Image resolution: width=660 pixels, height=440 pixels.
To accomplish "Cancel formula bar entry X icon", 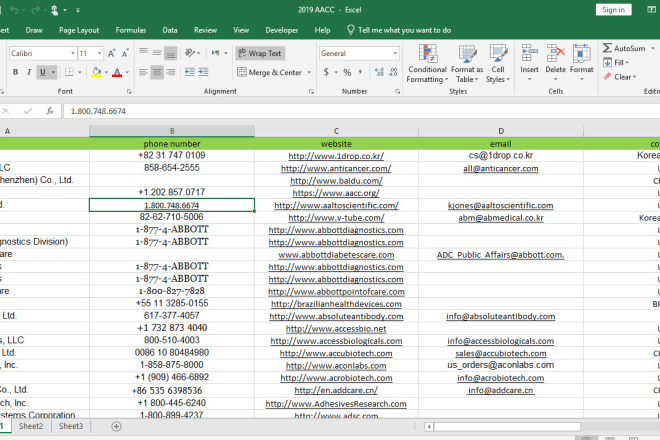I will (x=5, y=111).
